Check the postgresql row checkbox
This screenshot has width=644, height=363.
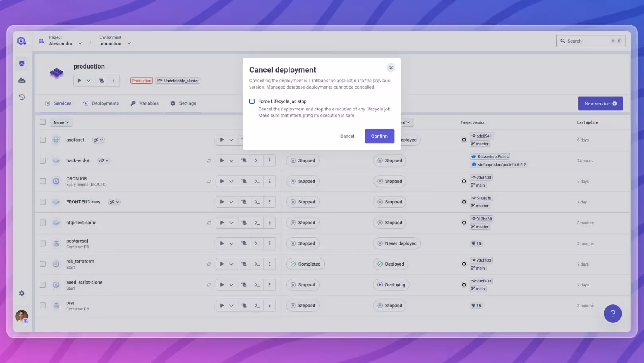43,243
